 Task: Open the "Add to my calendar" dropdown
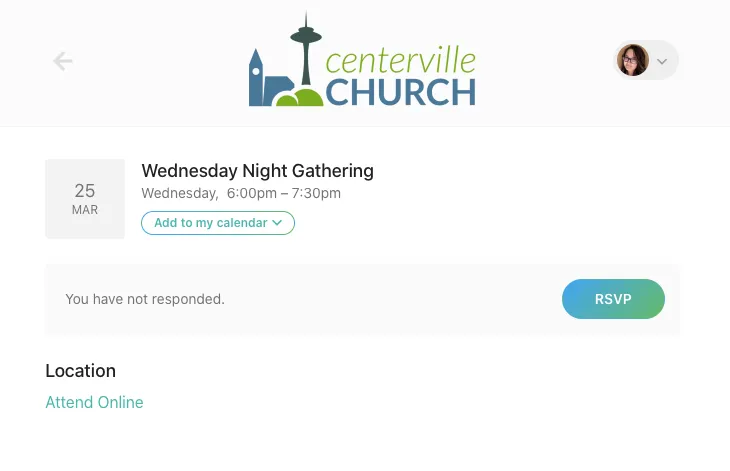[x=218, y=223]
